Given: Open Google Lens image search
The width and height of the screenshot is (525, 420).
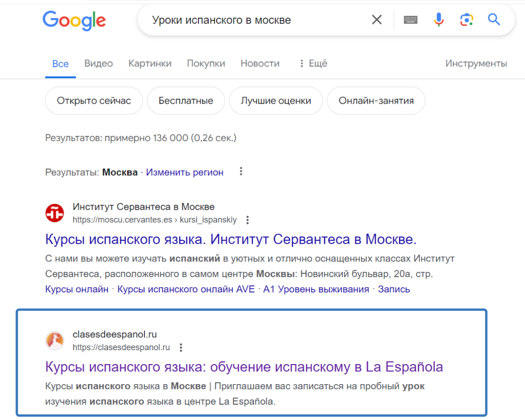Looking at the screenshot, I should [x=467, y=20].
